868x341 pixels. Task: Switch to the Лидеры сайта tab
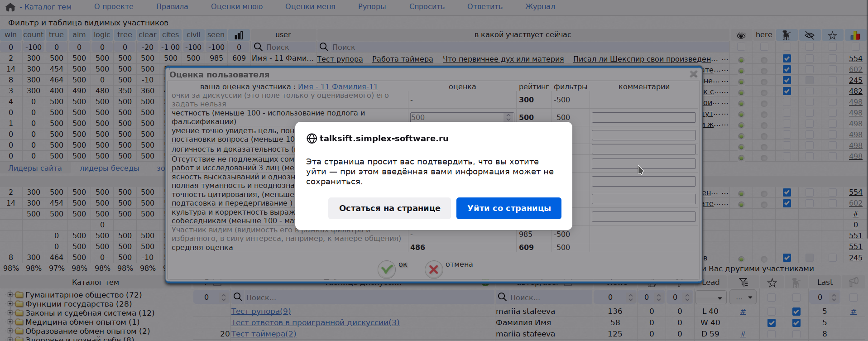click(x=35, y=168)
